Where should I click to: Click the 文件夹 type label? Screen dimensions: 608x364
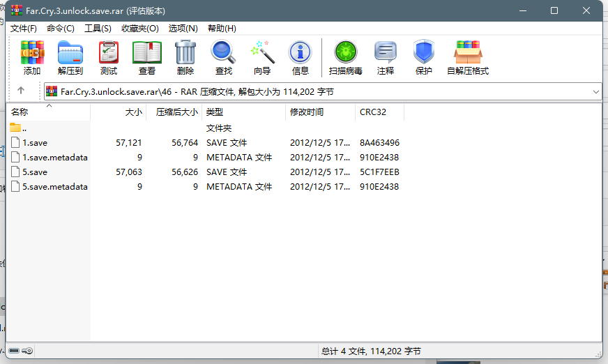pyautogui.click(x=219, y=128)
